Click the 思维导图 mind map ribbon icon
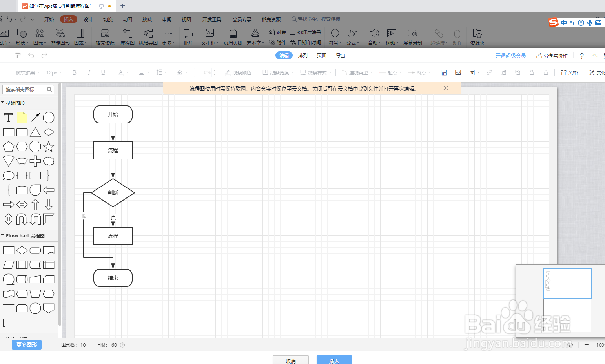The width and height of the screenshot is (605, 364). pyautogui.click(x=148, y=37)
